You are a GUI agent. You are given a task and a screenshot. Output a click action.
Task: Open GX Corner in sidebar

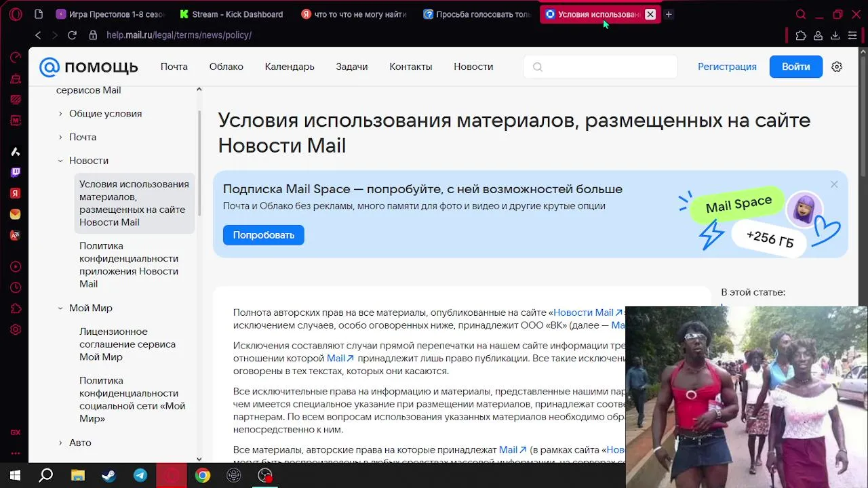[16, 432]
